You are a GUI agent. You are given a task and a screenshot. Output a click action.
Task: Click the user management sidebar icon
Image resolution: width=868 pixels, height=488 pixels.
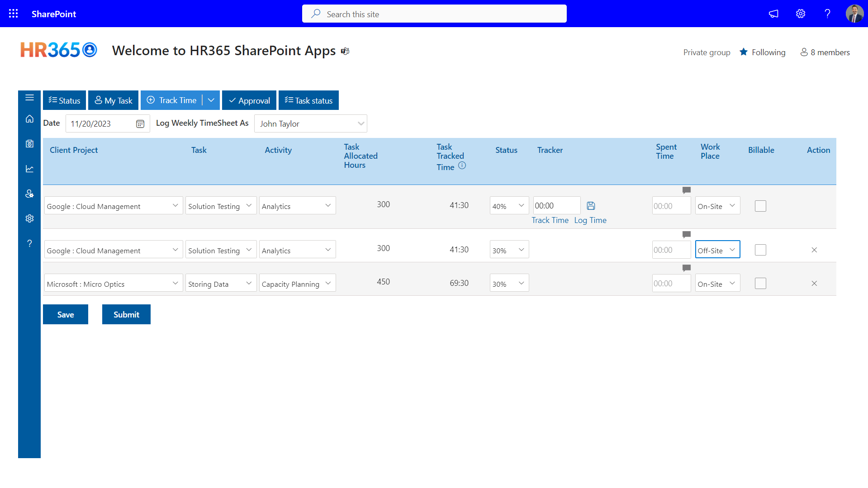29,194
